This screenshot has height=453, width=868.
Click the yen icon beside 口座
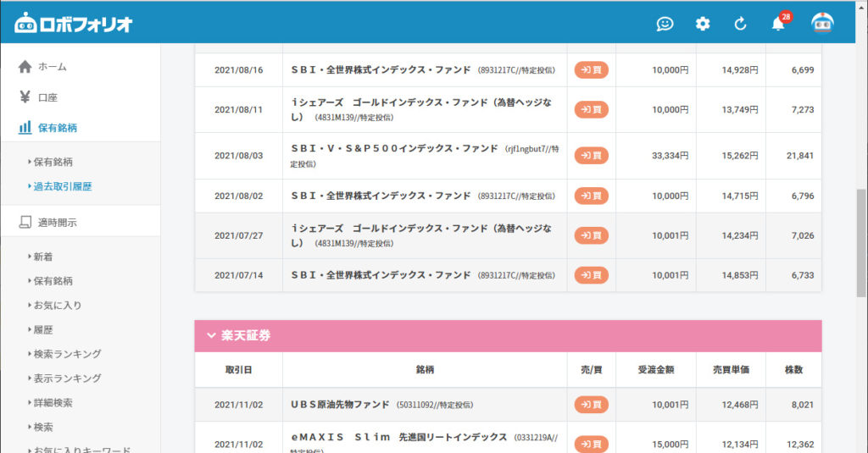(25, 97)
